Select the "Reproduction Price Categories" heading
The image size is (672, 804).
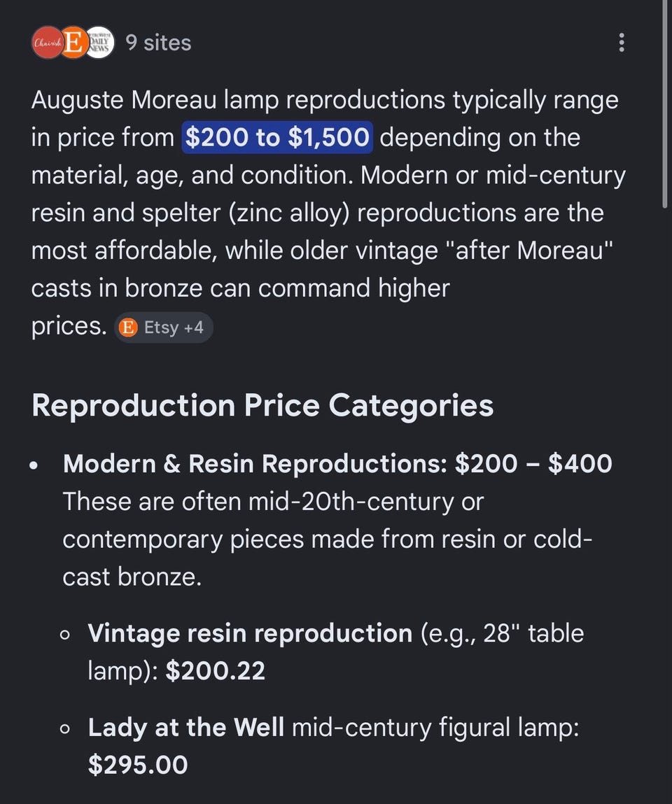point(262,405)
